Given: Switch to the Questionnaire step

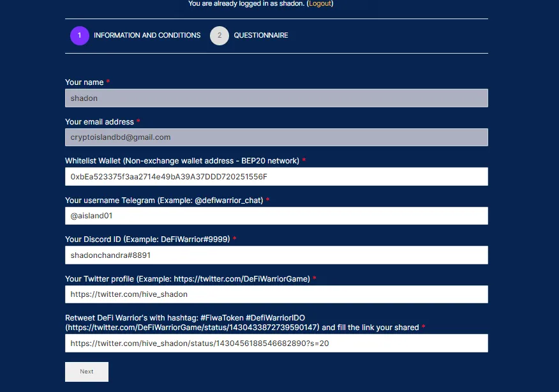Looking at the screenshot, I should (260, 35).
